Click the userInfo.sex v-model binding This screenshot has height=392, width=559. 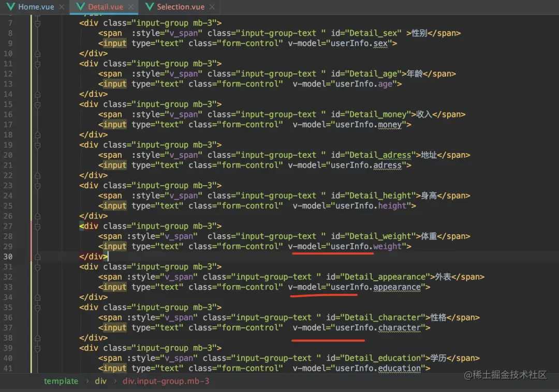359,43
